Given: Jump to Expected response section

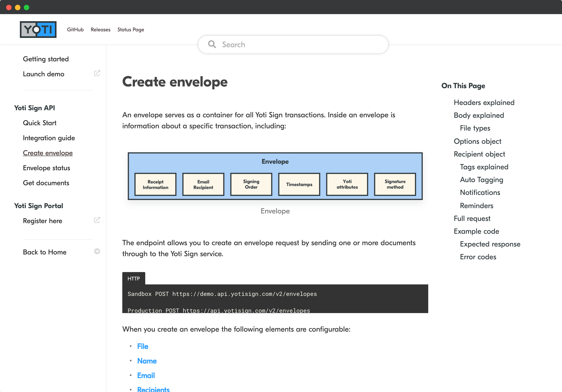Looking at the screenshot, I should pos(490,244).
